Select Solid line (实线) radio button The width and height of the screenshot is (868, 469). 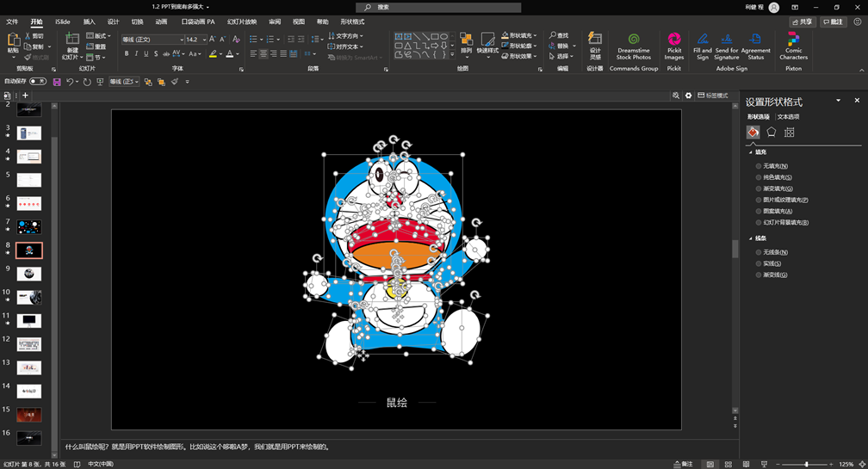pos(759,263)
